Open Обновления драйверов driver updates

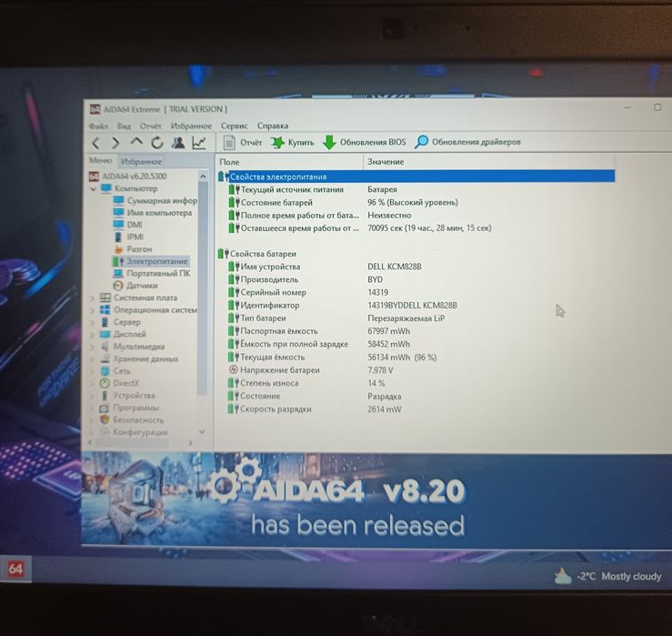(467, 142)
